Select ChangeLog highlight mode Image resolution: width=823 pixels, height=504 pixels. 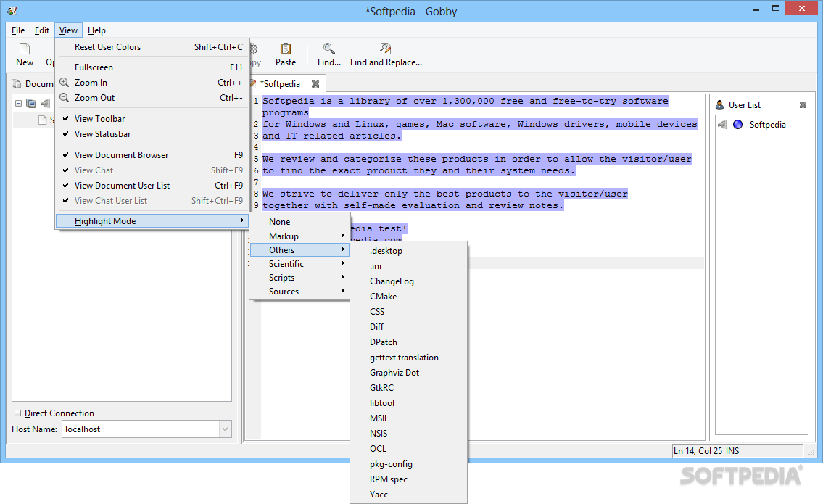pyautogui.click(x=408, y=281)
